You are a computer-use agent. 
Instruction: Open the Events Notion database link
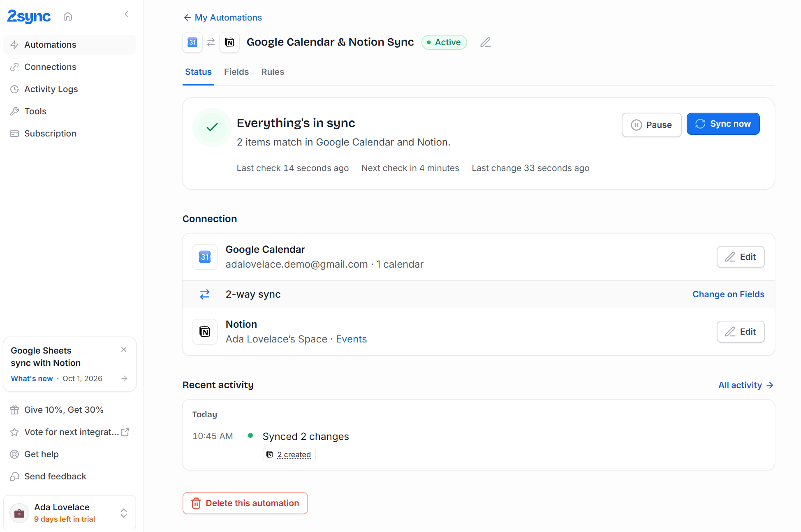pyautogui.click(x=351, y=339)
